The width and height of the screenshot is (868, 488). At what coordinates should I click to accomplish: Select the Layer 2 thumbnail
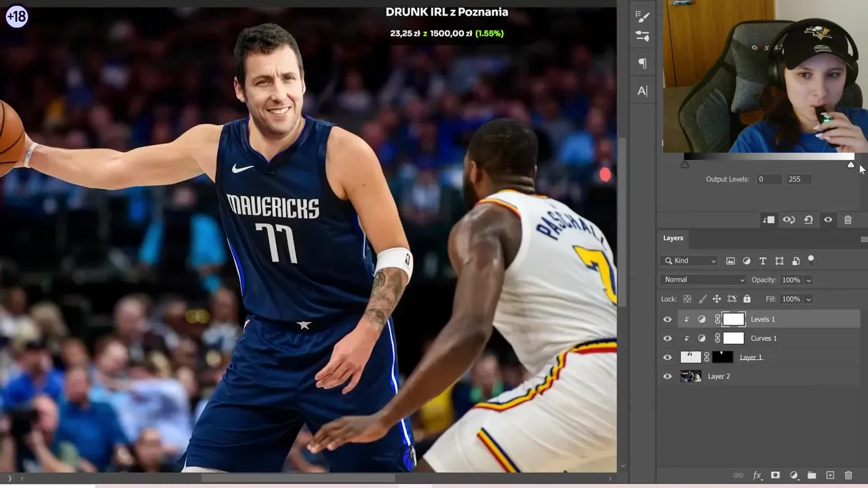point(690,376)
